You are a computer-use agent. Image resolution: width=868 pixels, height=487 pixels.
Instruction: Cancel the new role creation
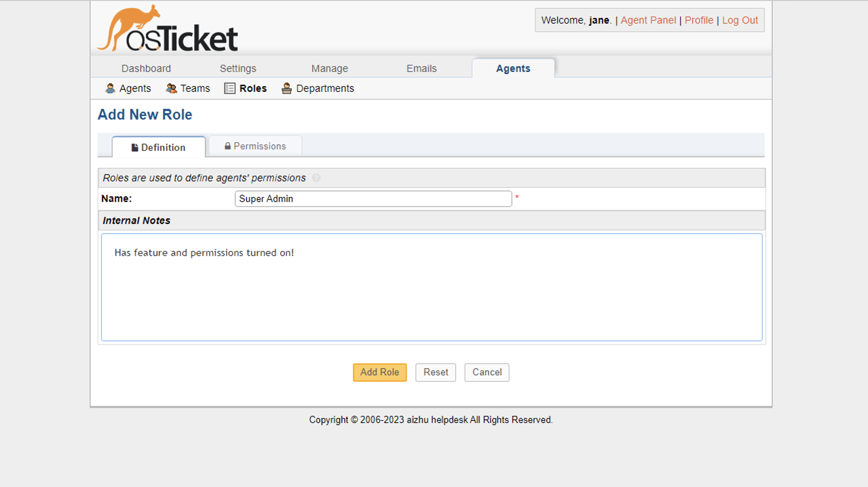click(x=487, y=372)
